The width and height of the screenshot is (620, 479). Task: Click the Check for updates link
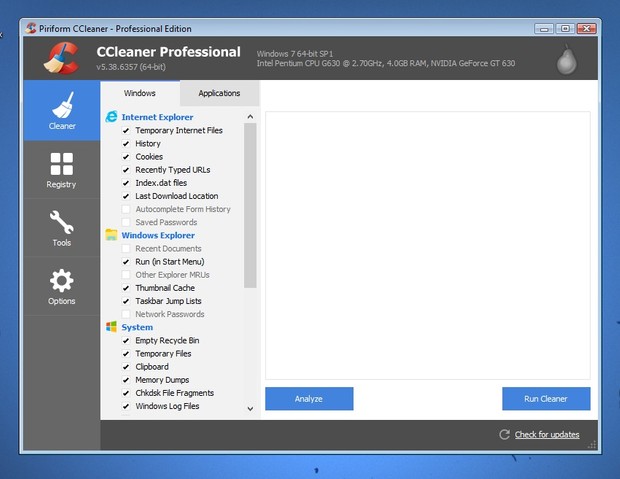pyautogui.click(x=547, y=435)
